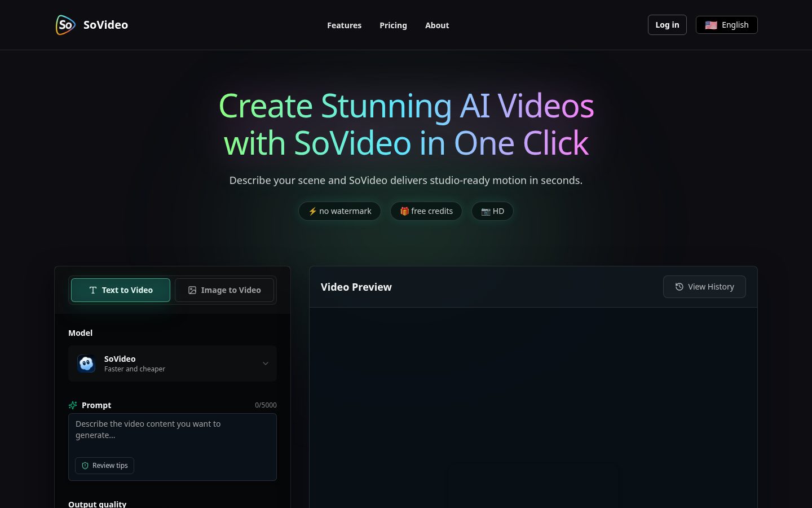The width and height of the screenshot is (812, 508).
Task: Click the Review tips button
Action: [x=104, y=466]
